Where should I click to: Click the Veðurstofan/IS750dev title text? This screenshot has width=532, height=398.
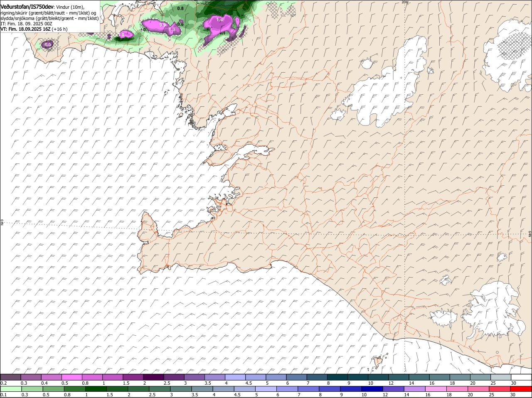27,7
